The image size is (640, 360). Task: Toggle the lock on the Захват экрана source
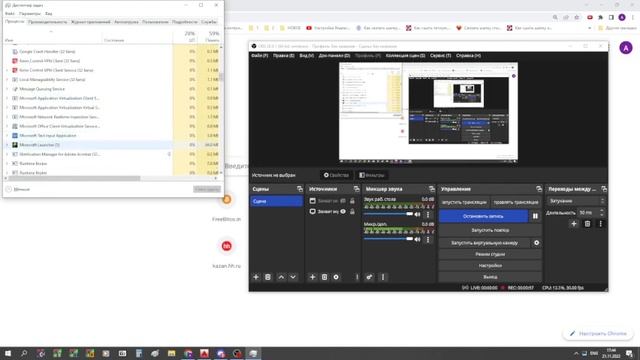tap(352, 211)
